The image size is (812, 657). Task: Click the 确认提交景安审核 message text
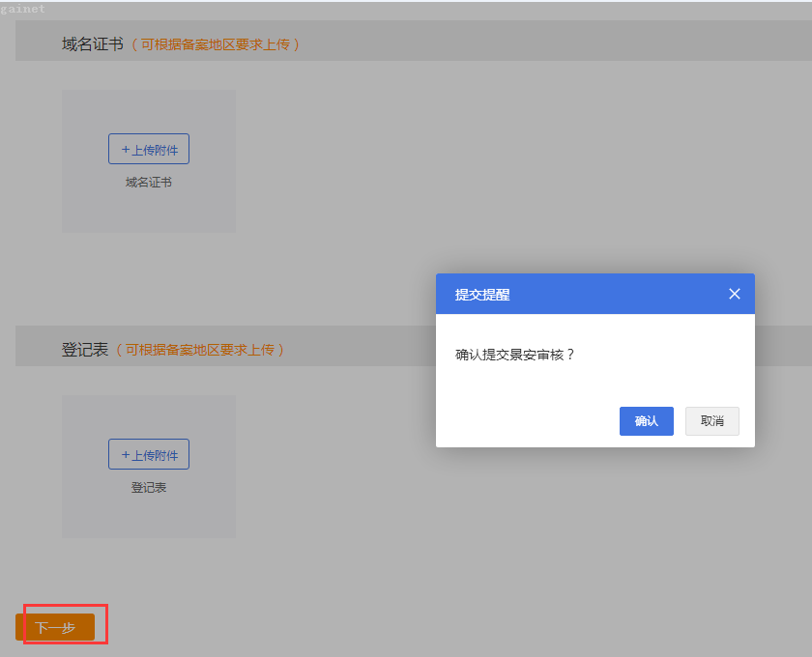point(515,355)
